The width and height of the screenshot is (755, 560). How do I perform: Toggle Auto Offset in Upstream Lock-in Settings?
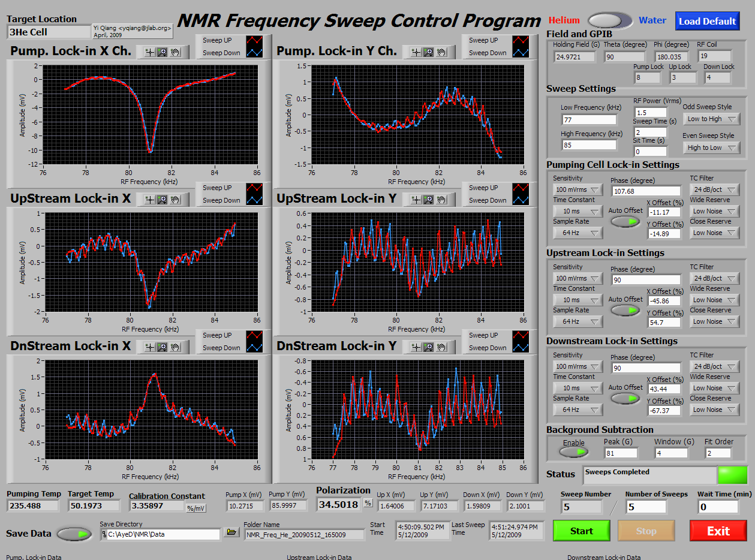tap(625, 310)
